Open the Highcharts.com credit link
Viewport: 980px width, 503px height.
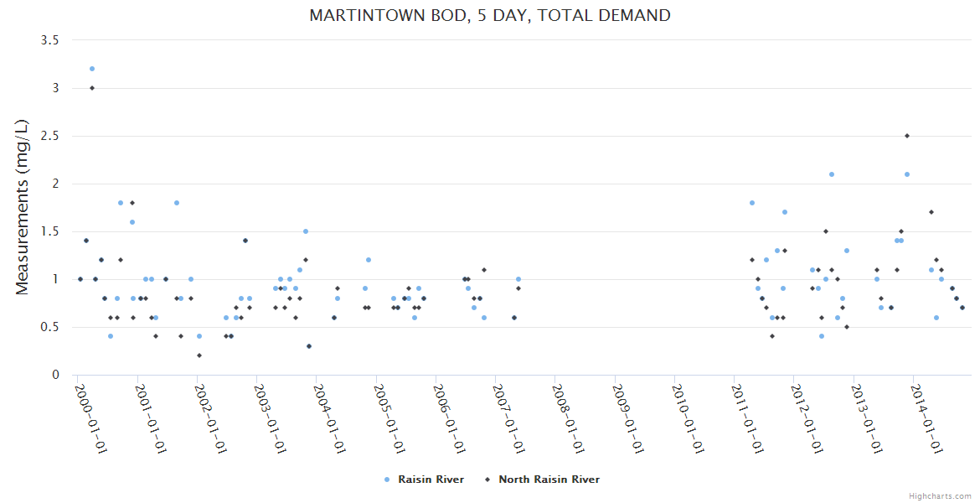click(x=940, y=495)
